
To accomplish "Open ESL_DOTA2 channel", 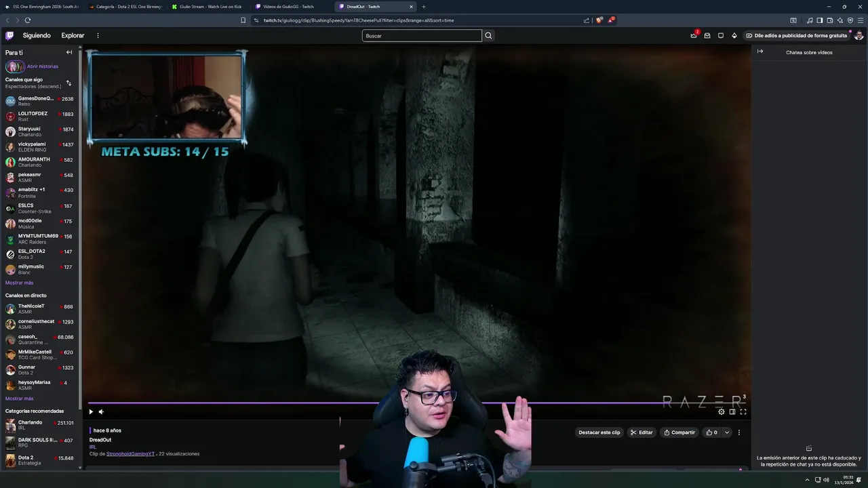I will pyautogui.click(x=41, y=254).
